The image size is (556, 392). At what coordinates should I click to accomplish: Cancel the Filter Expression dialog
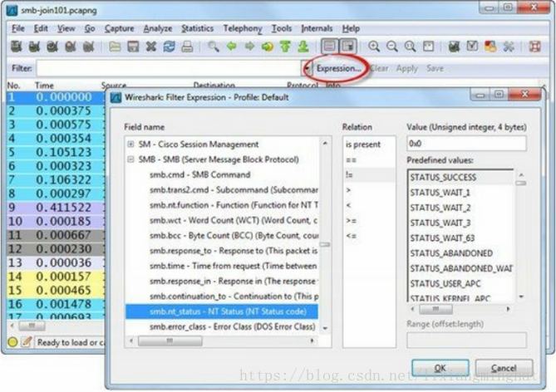pos(504,368)
